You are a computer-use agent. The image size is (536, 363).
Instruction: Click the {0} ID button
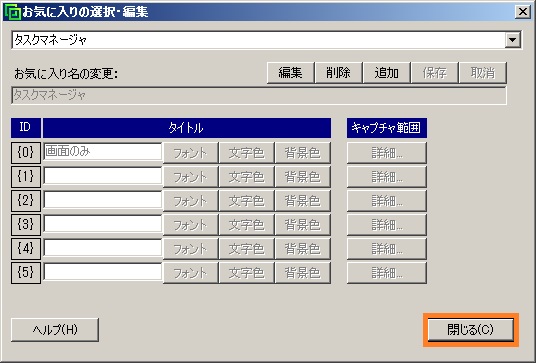coord(26,152)
